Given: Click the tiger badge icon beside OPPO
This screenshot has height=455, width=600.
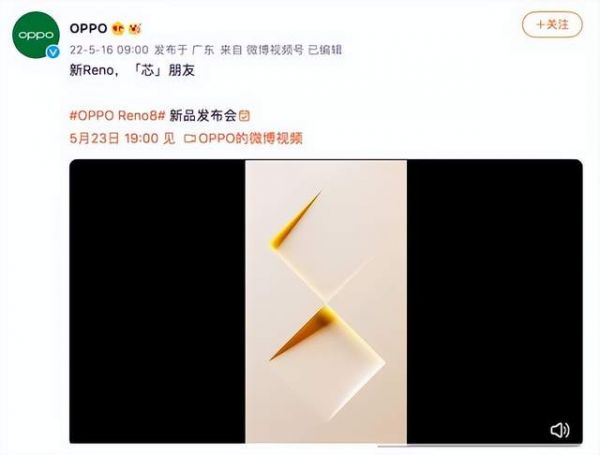Looking at the screenshot, I should click(135, 28).
